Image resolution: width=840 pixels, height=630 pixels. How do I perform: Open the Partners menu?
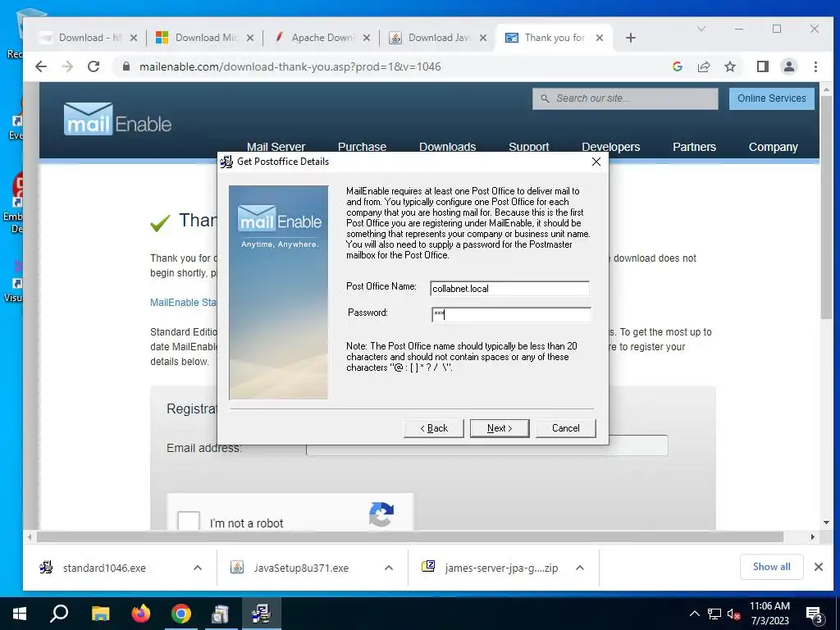tap(694, 147)
